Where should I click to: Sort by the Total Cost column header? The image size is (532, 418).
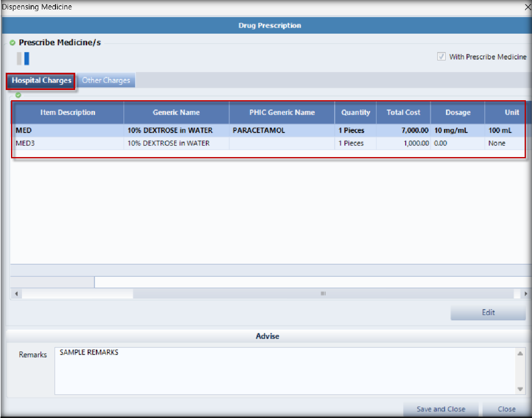(x=403, y=112)
